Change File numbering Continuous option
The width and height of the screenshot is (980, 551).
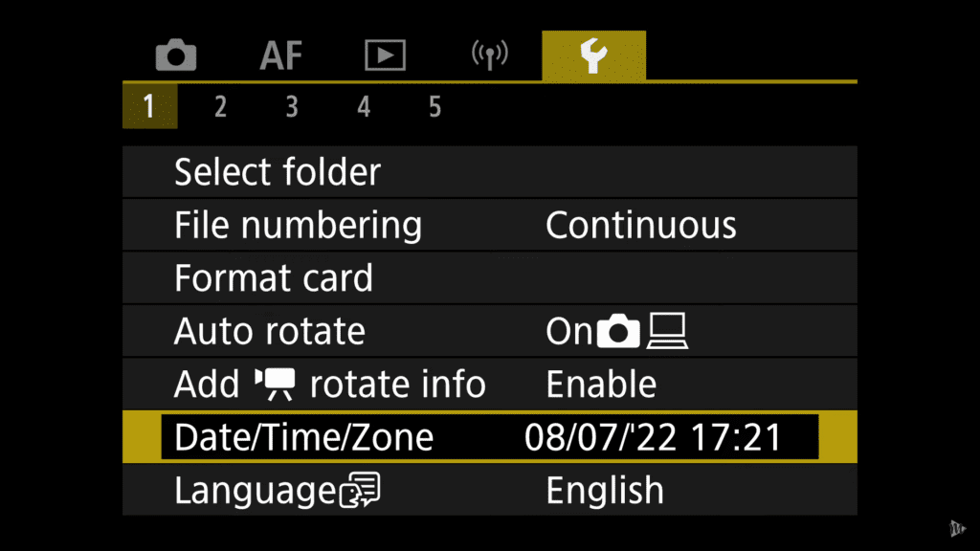pyautogui.click(x=640, y=225)
